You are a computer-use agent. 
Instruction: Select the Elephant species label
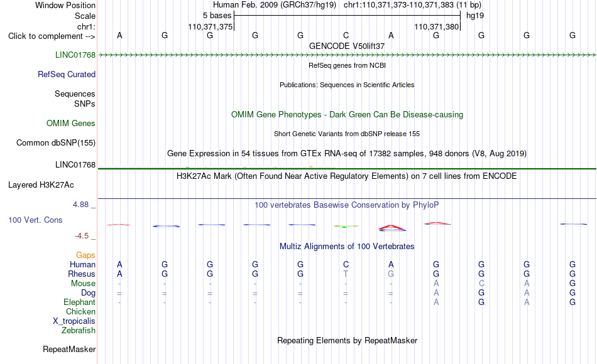(x=80, y=302)
